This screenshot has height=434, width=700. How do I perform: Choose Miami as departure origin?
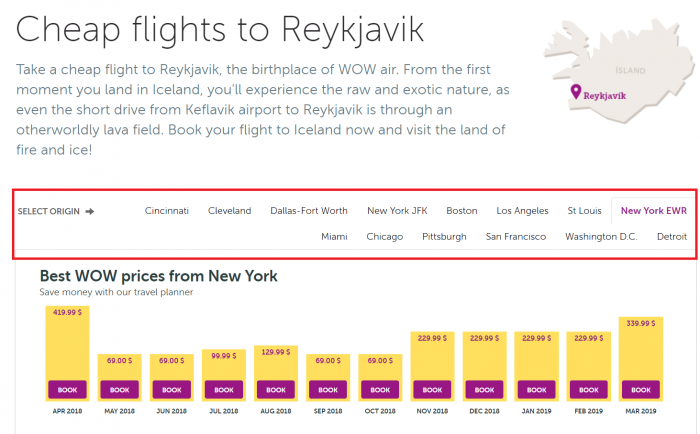click(x=334, y=237)
